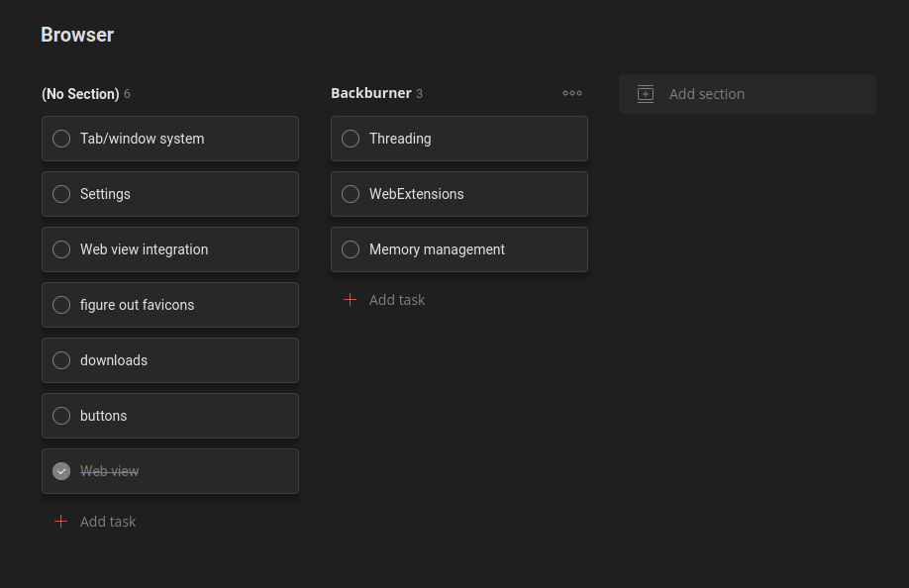Check off the WebExtensions task
909x588 pixels.
coord(351,194)
